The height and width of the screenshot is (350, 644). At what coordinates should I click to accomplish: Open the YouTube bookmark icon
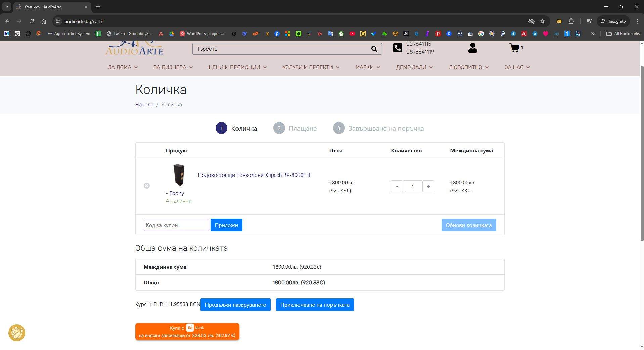[x=352, y=34]
